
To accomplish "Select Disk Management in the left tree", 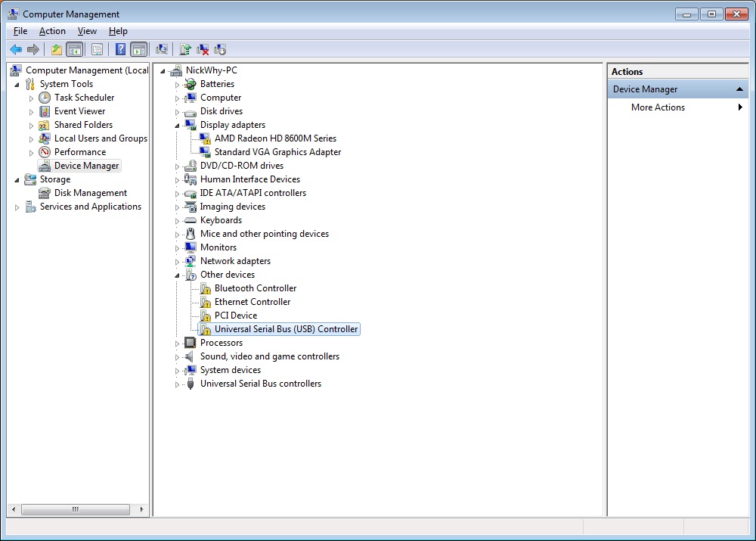I will [90, 193].
